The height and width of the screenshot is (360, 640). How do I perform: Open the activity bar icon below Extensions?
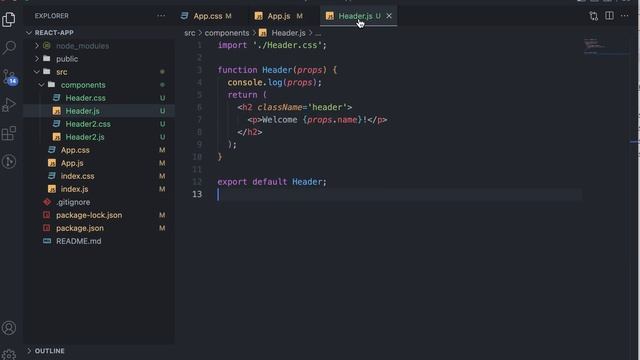point(9,162)
